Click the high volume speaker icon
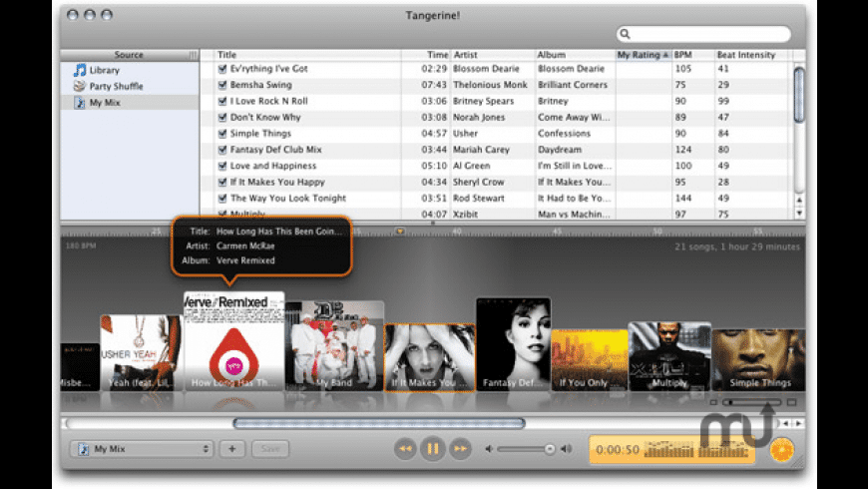 (x=566, y=449)
